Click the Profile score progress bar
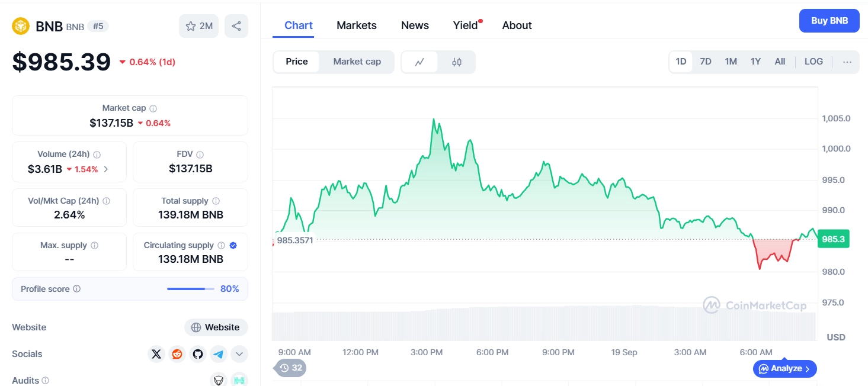868x386 pixels. [190, 289]
